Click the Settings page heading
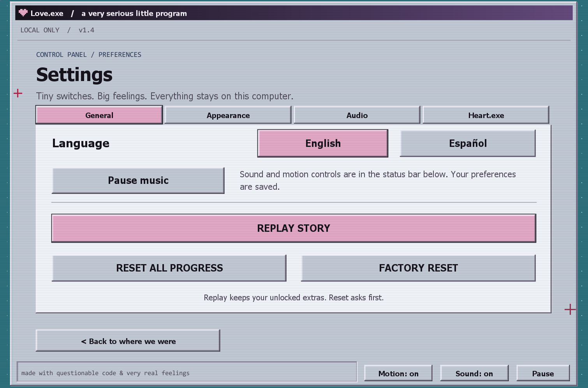This screenshot has width=588, height=388. click(74, 74)
